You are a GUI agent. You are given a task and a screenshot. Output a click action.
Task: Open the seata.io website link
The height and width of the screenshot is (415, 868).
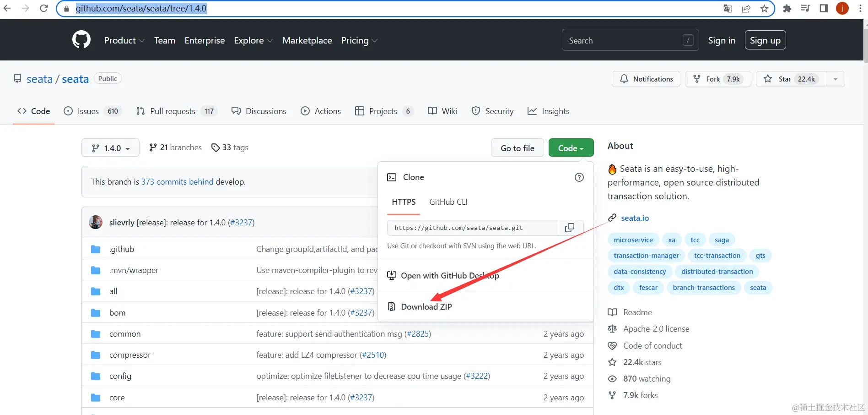635,218
